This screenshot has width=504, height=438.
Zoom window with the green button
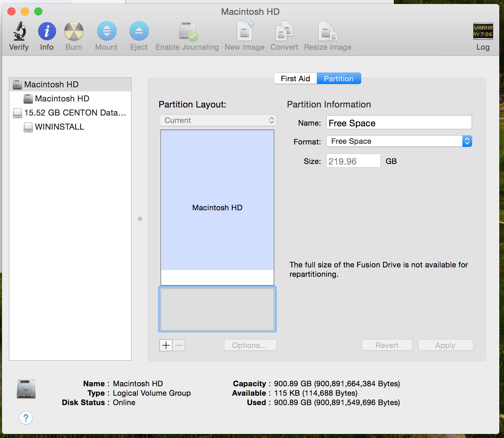click(x=38, y=11)
